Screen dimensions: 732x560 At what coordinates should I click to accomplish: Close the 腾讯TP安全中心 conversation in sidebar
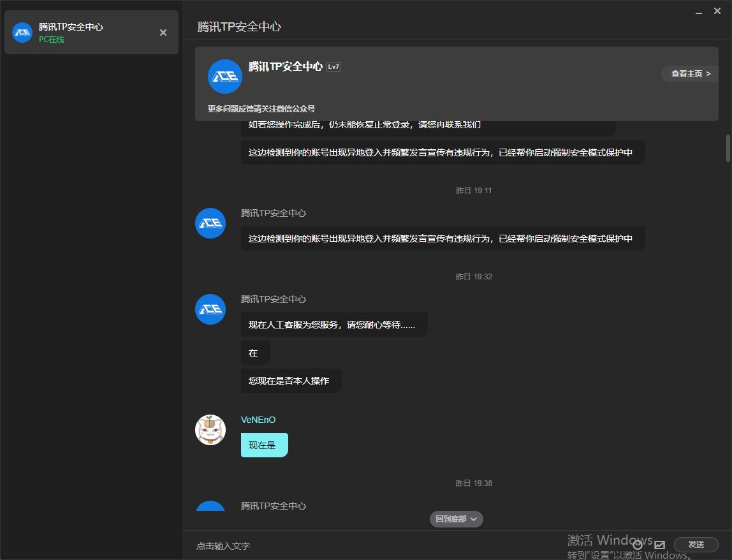click(x=163, y=33)
